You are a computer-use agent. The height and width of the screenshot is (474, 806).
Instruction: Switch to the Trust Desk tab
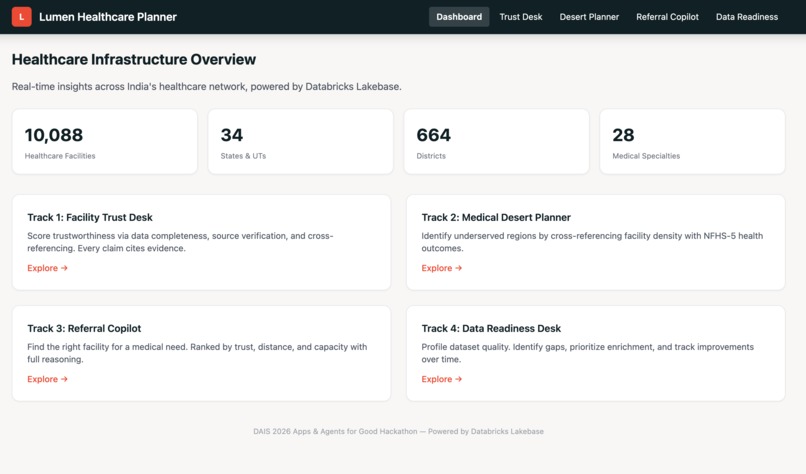click(x=521, y=17)
